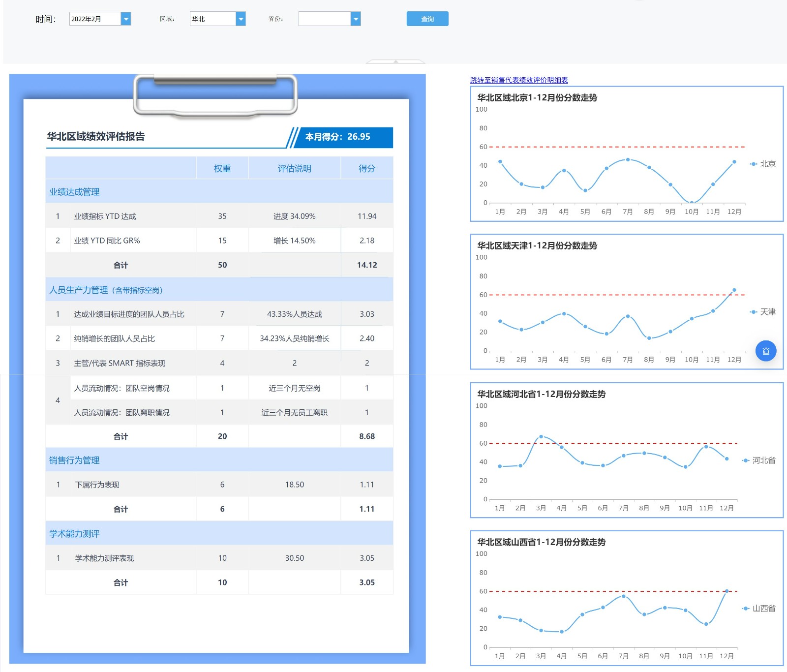The width and height of the screenshot is (787, 672).
Task: Click the 得分 column header
Action: click(x=367, y=168)
